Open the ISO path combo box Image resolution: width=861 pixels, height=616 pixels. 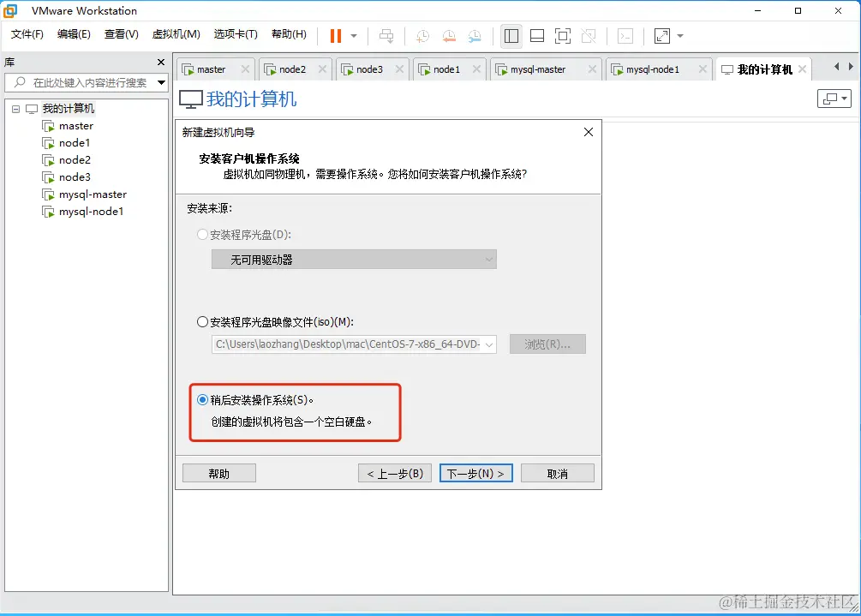click(x=354, y=344)
